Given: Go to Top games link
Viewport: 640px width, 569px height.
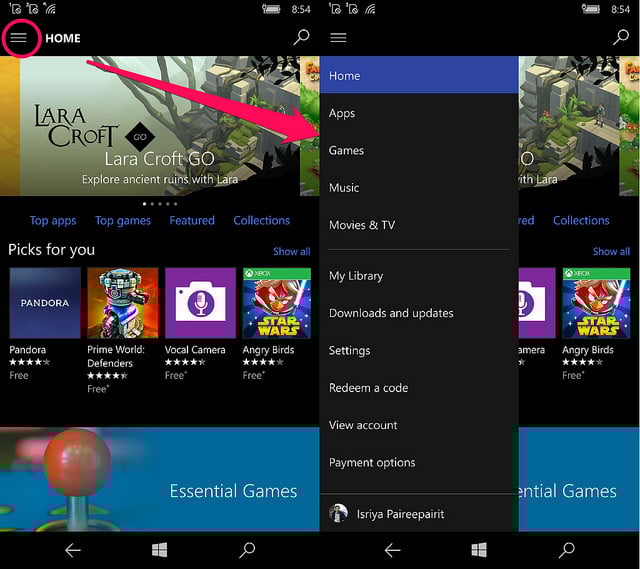Looking at the screenshot, I should (123, 220).
